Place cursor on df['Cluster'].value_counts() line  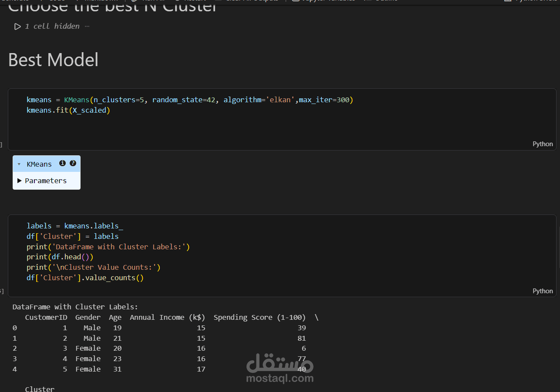(x=85, y=278)
